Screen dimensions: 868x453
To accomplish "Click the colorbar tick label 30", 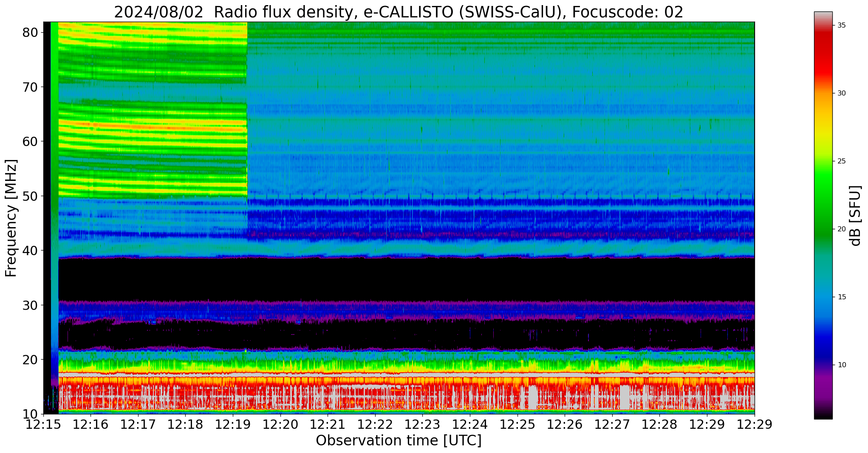I will (x=842, y=93).
